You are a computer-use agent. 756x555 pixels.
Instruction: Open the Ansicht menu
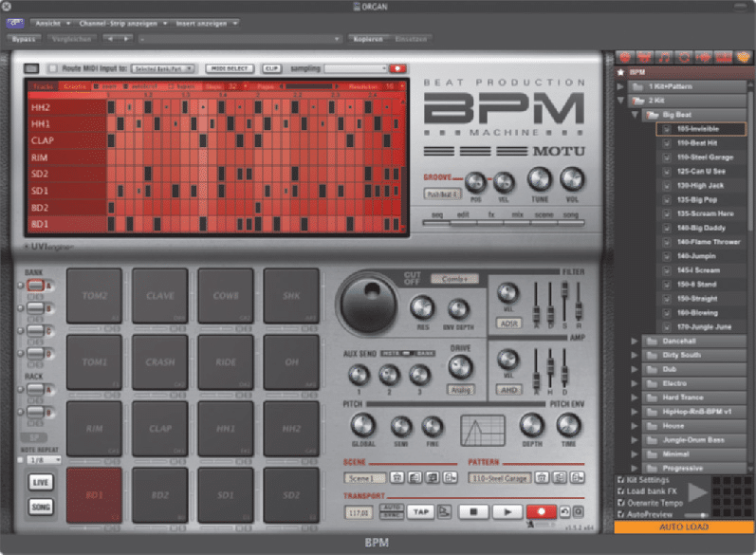pyautogui.click(x=52, y=23)
